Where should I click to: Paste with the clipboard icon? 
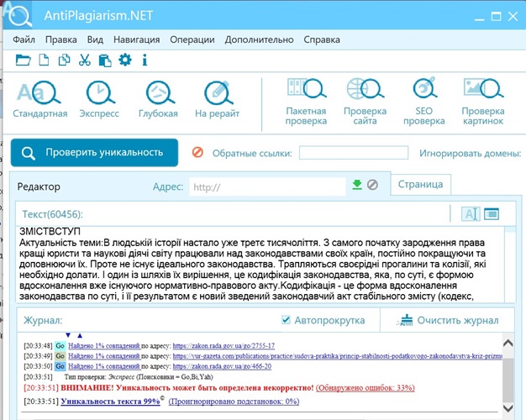pyautogui.click(x=105, y=60)
